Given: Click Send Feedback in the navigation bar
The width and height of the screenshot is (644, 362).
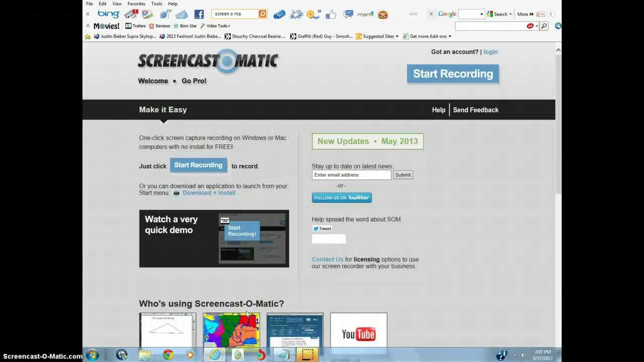Looking at the screenshot, I should tap(475, 110).
